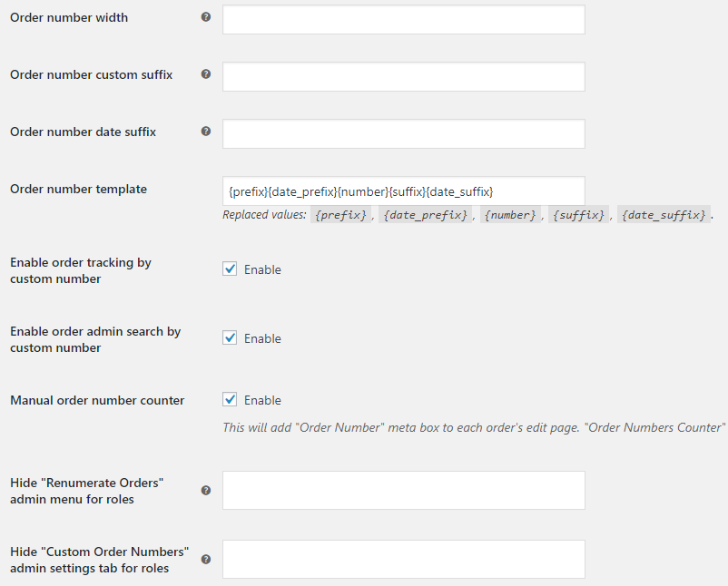The width and height of the screenshot is (728, 586).
Task: Click the {suffix} replaced value code tag
Action: click(578, 215)
